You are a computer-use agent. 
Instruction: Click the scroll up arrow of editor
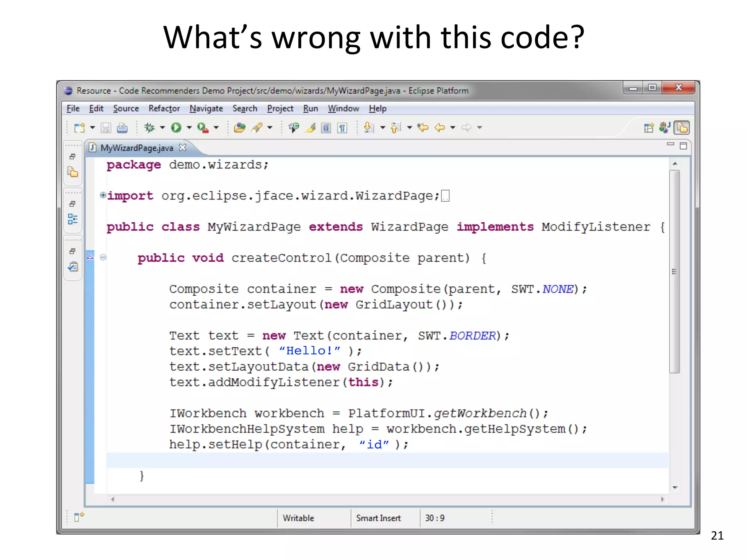(x=675, y=164)
